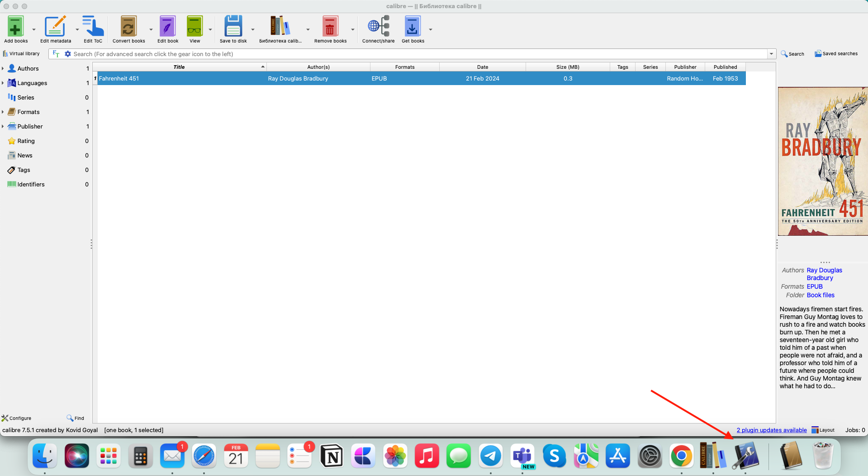Open Google Chrome from the Dock
The image size is (868, 476).
682,456
